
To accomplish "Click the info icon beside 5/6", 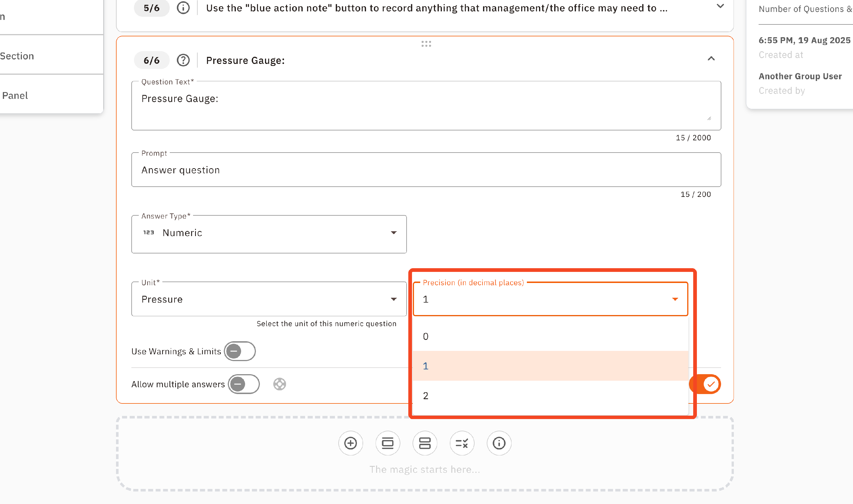I will point(183,7).
